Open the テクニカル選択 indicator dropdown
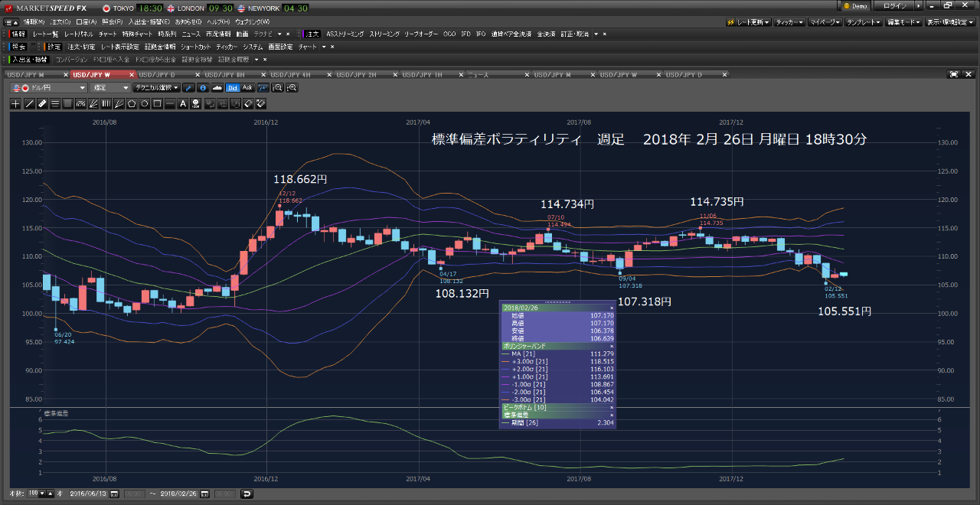 (157, 88)
